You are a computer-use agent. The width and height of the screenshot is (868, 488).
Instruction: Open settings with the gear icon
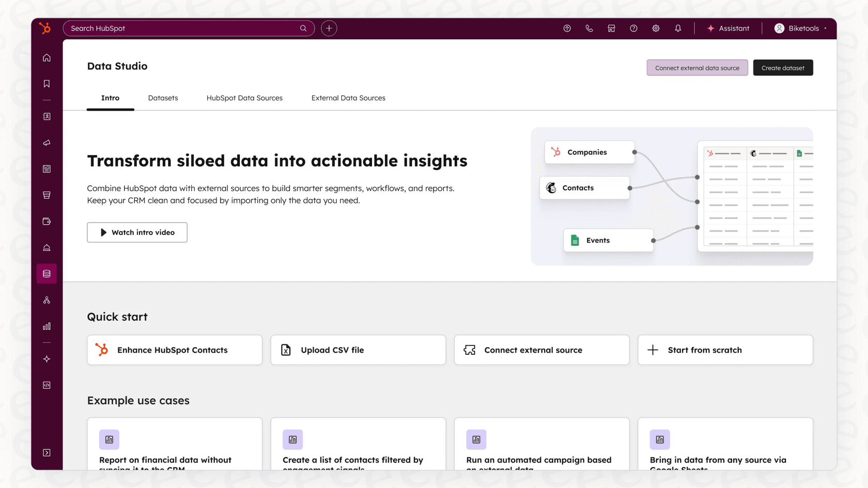656,28
